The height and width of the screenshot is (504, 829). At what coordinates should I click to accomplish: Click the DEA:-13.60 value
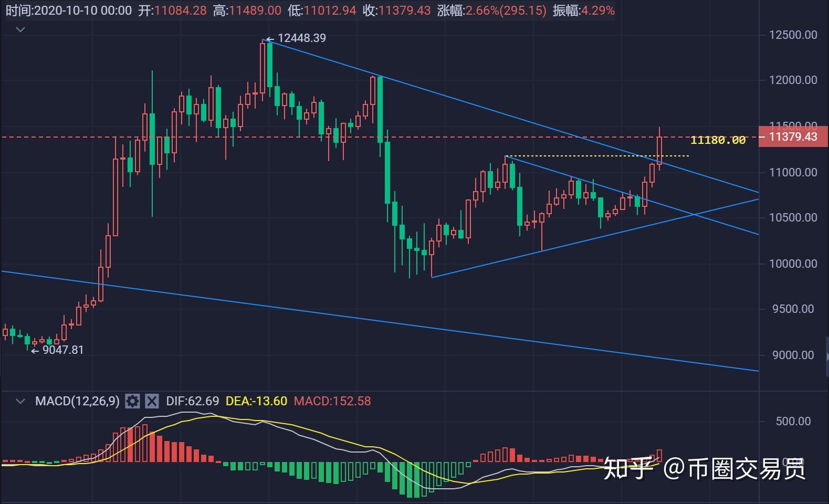pos(256,401)
